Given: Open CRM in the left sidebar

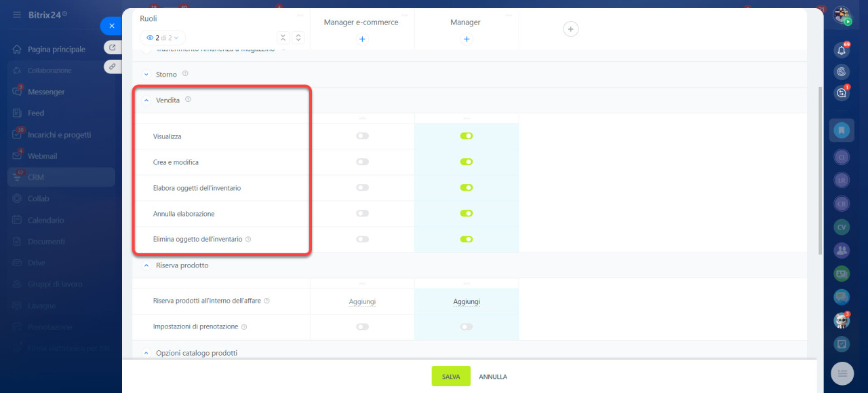Looking at the screenshot, I should click(36, 177).
